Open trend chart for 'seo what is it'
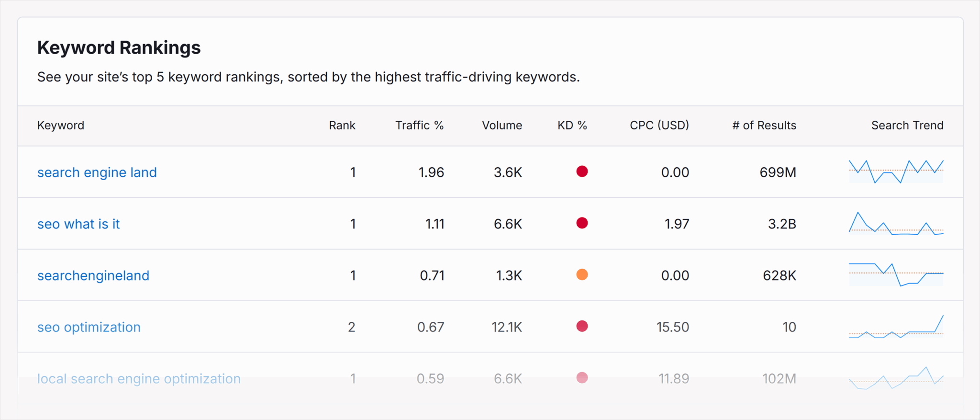The height and width of the screenshot is (420, 980). [896, 224]
